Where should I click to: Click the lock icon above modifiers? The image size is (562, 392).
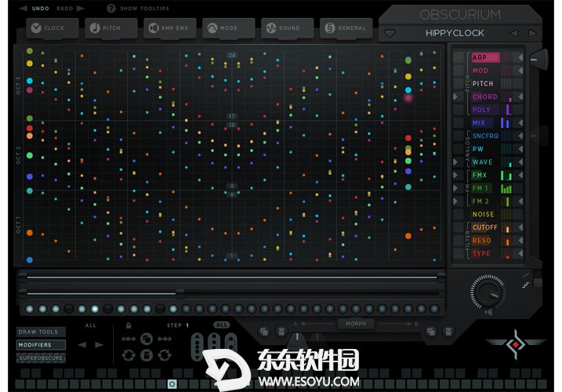[129, 325]
